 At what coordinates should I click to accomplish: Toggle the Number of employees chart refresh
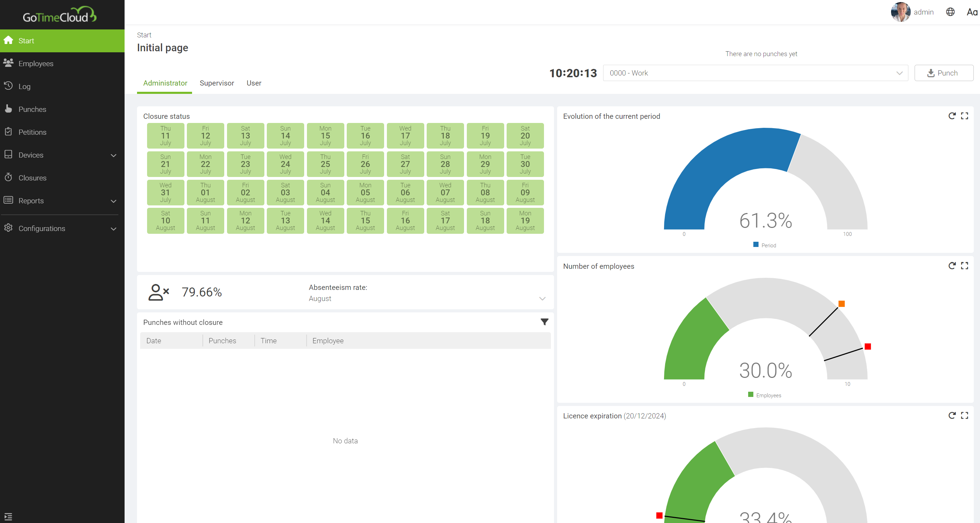click(x=952, y=266)
